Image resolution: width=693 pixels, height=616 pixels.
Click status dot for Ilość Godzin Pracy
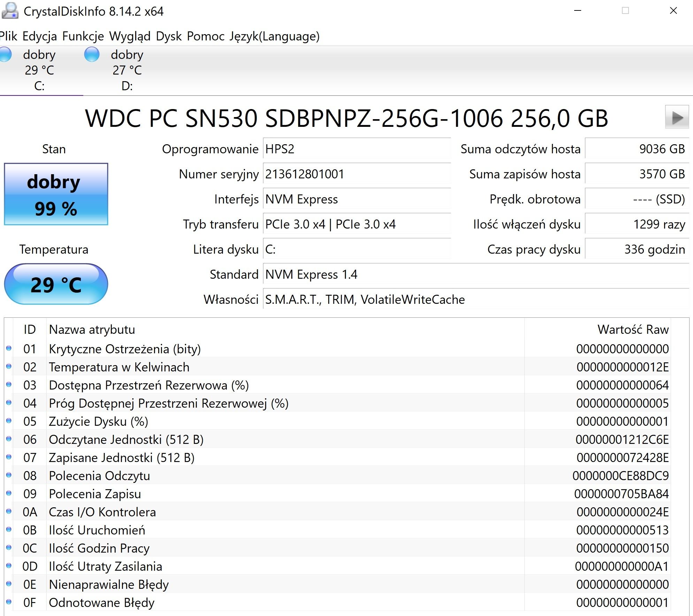point(9,548)
